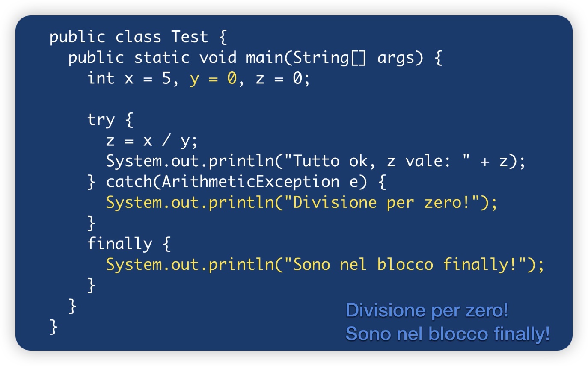Click the 'int x = 5' declaration
This screenshot has width=588, height=366.
tap(130, 78)
